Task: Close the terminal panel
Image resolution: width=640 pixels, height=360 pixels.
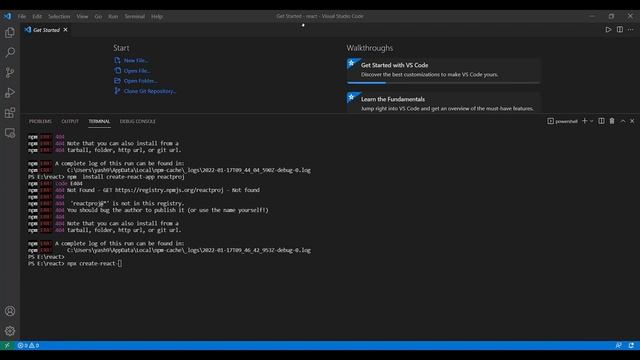Action: coord(632,121)
